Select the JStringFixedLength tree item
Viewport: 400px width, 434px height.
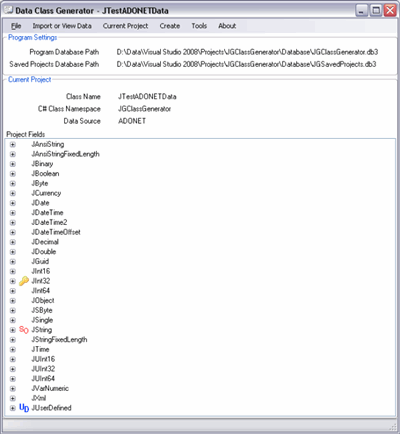(59, 340)
